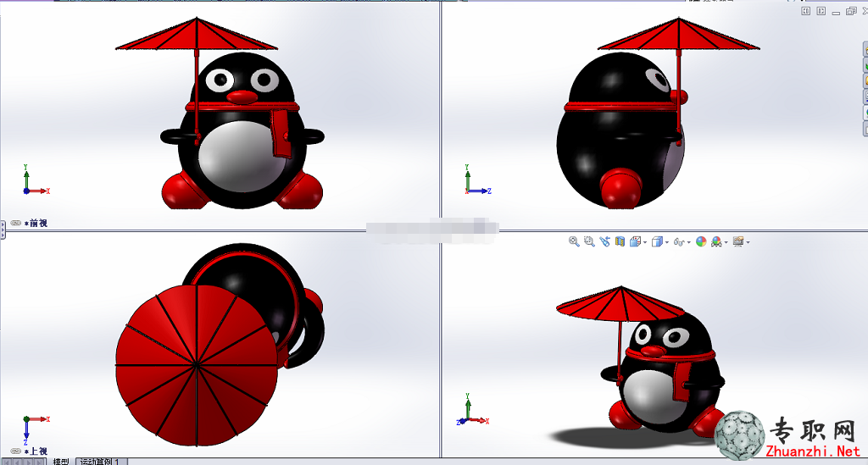Click the first-tab scroll arrow at bottom
This screenshot has height=465, width=868.
point(7,461)
